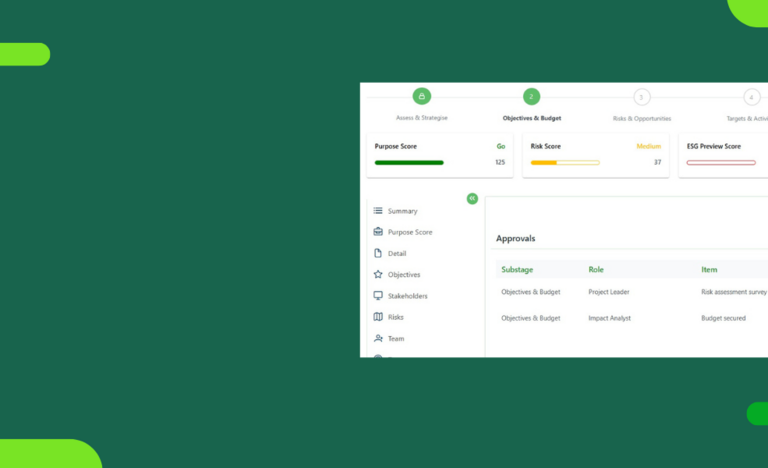Jump to step 4 Targets circle
This screenshot has width=768, height=468.
[x=751, y=97]
